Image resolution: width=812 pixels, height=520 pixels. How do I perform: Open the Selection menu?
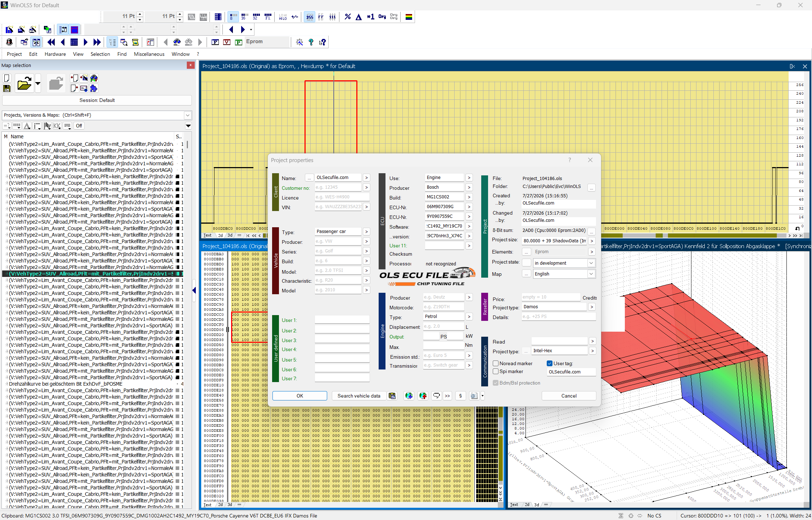coord(100,54)
